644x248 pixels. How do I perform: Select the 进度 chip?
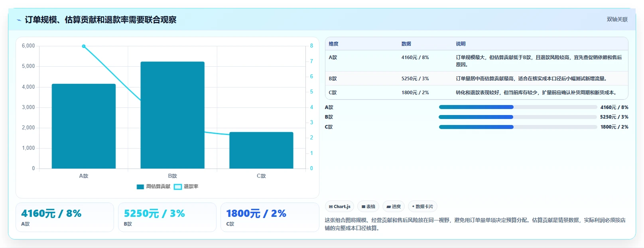(394, 206)
